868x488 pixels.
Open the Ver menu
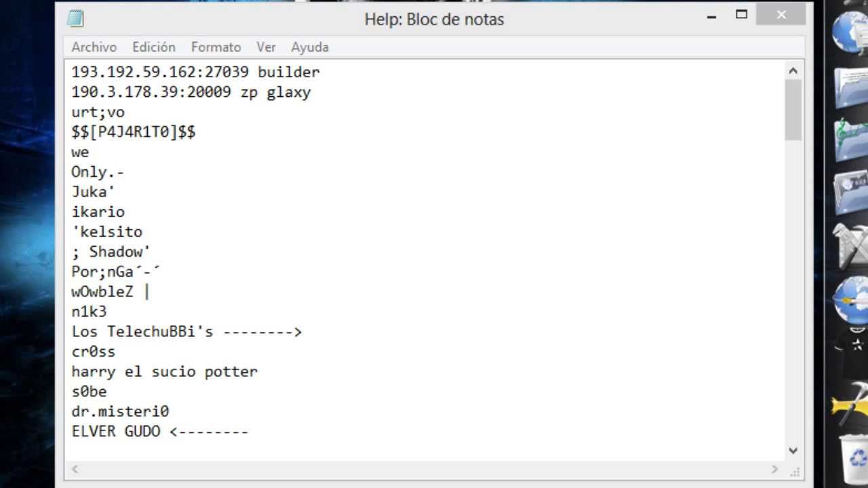266,47
